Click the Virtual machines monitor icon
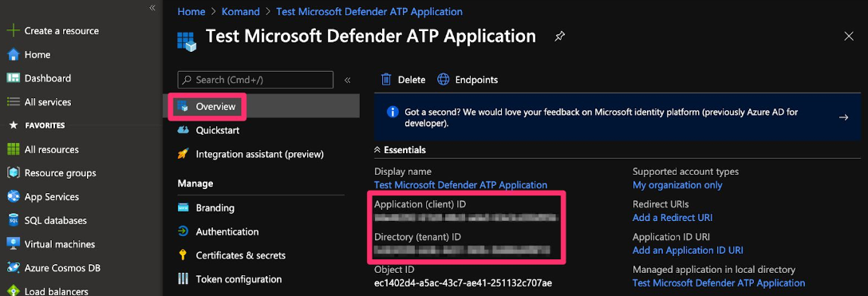The width and height of the screenshot is (868, 296). pos(14,244)
